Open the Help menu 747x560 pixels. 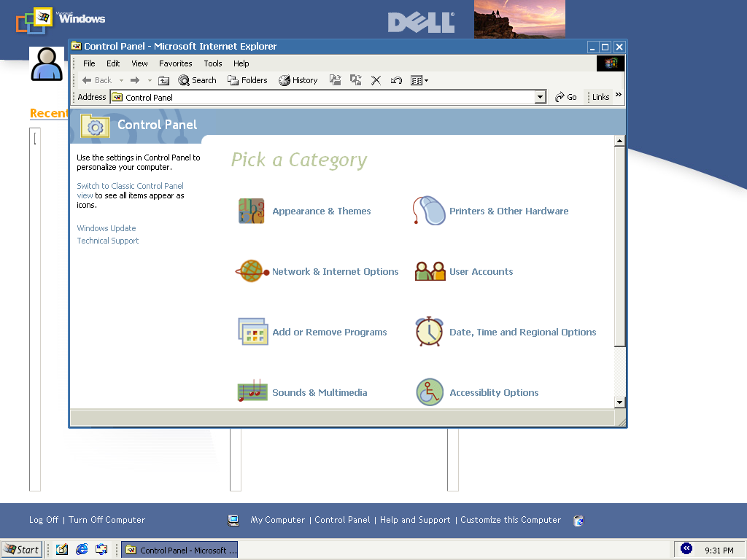coord(241,63)
